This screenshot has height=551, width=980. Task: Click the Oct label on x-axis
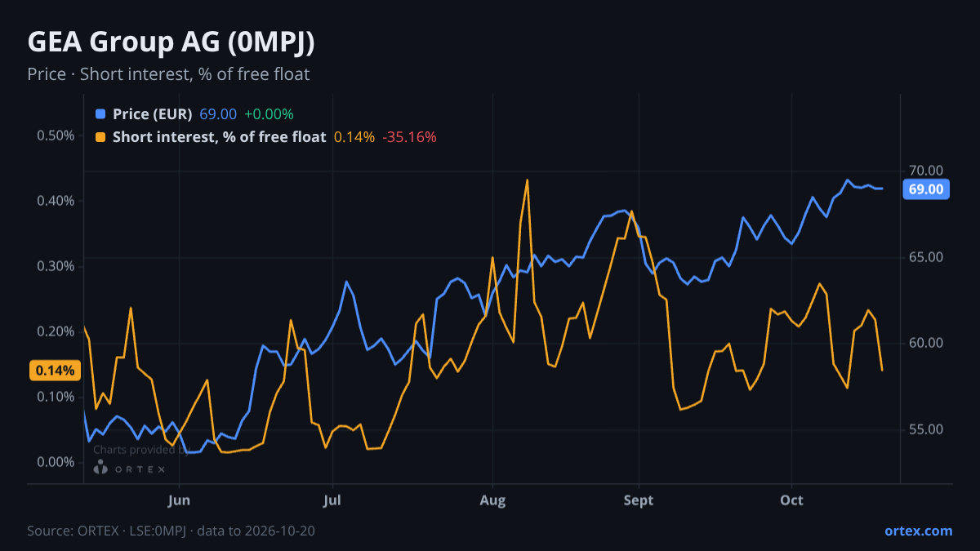click(x=791, y=500)
